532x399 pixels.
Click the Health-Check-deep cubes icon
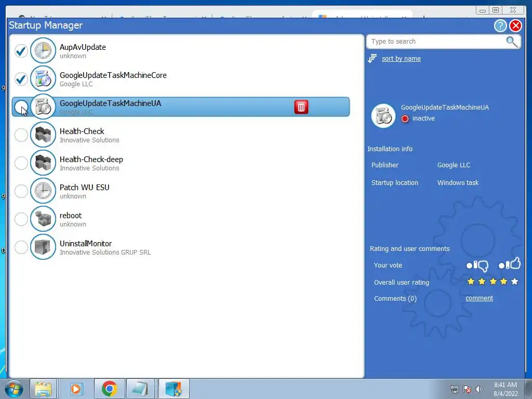[x=43, y=163]
